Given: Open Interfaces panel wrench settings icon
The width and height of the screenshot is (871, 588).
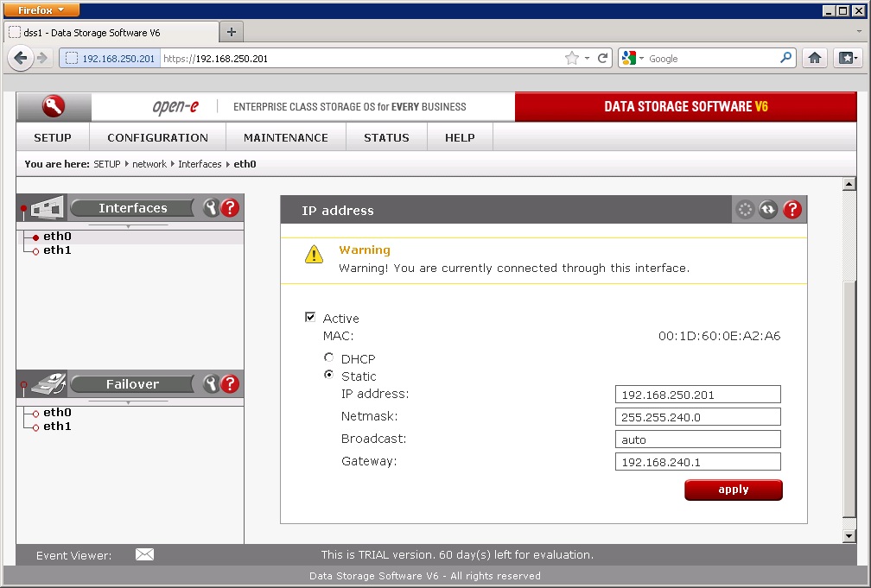Looking at the screenshot, I should click(210, 208).
